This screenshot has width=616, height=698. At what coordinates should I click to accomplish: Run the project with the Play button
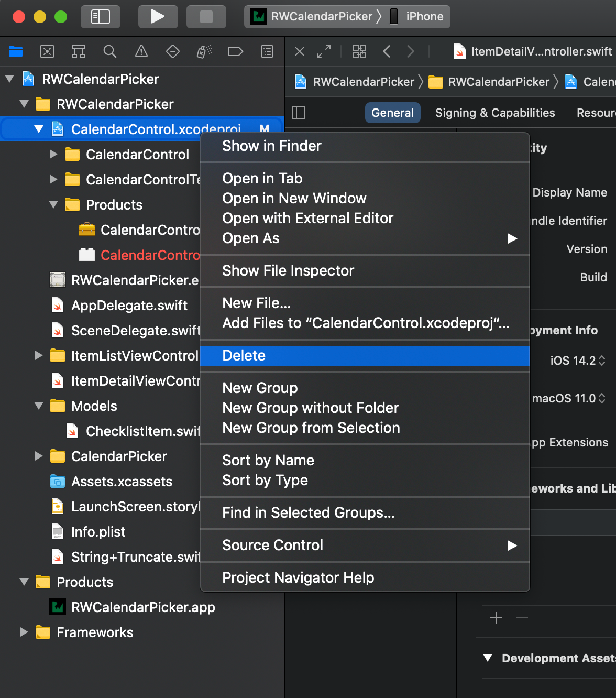(158, 17)
